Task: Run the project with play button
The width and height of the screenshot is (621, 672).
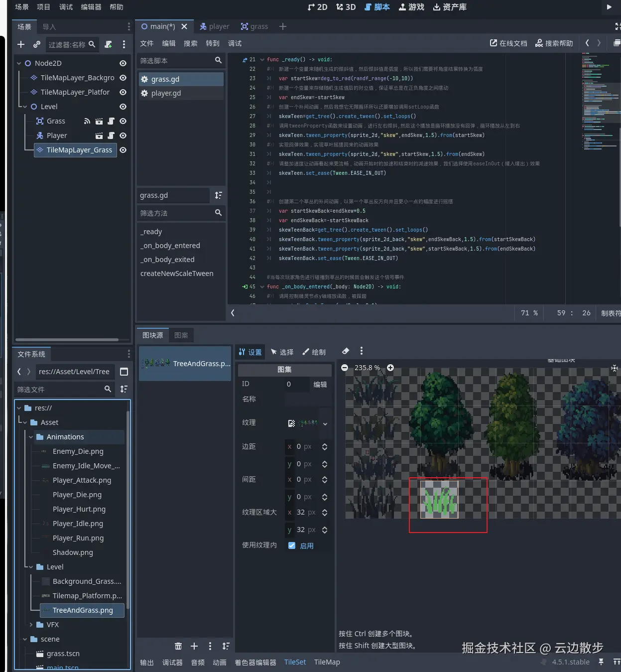Action: (x=609, y=7)
